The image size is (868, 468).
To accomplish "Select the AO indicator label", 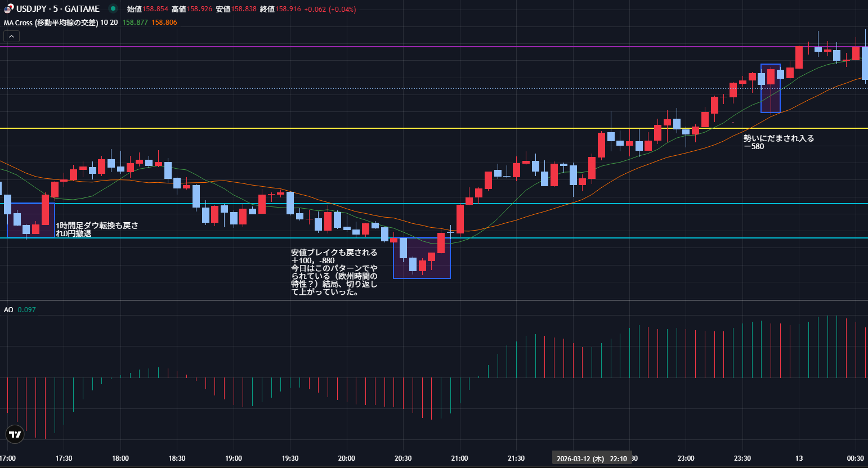I will point(8,310).
